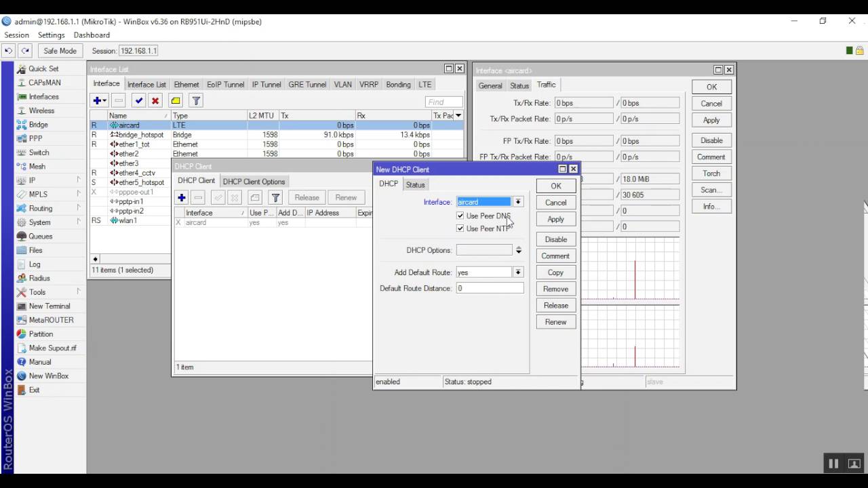Screen dimensions: 868x488
Task: Open Radius in the sidebar
Action: 39,278
